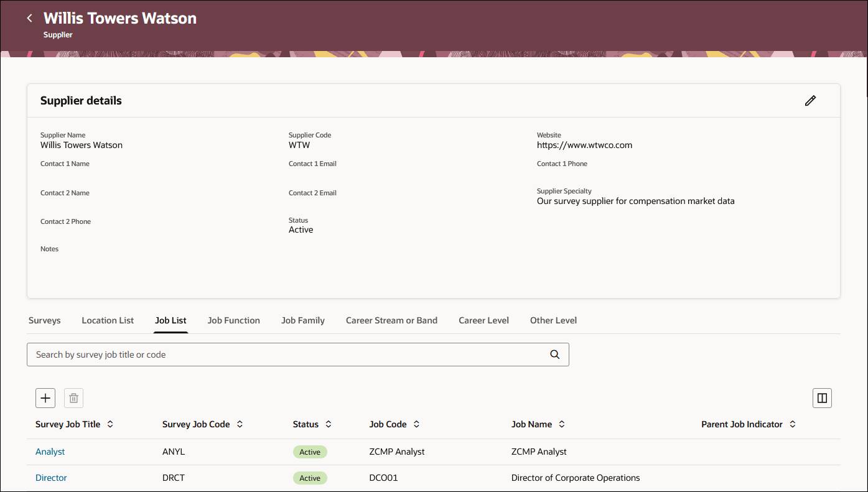Toggle sorting on the Survey Job Title column

click(110, 424)
